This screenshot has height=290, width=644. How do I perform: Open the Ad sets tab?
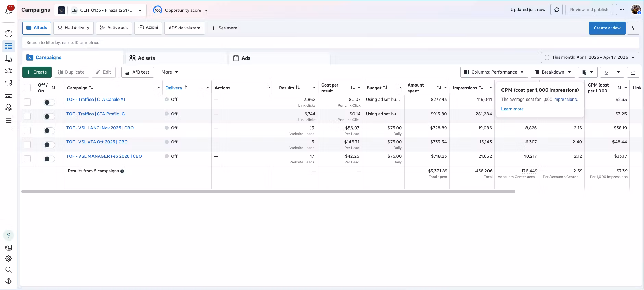click(176, 58)
